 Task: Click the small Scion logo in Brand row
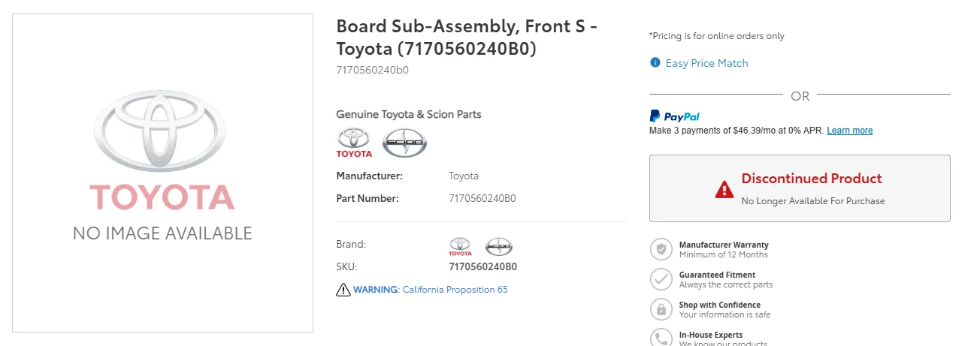pyautogui.click(x=499, y=246)
